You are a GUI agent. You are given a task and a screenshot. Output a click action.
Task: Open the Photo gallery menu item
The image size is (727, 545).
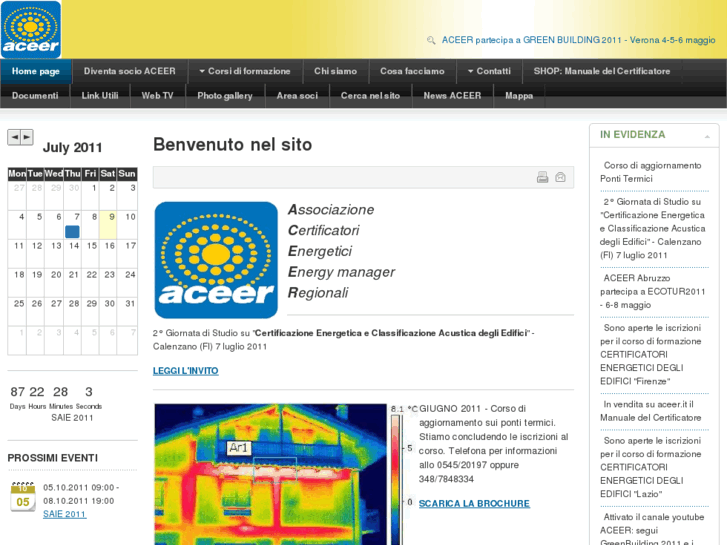pos(225,96)
